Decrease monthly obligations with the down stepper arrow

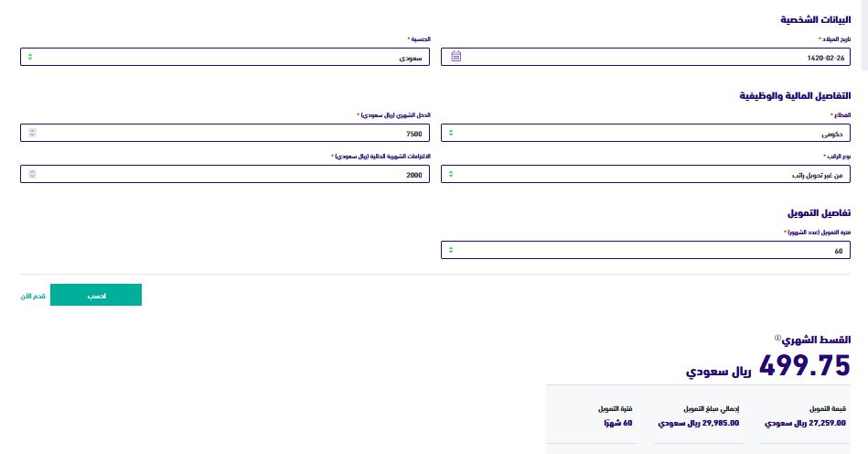(32, 176)
